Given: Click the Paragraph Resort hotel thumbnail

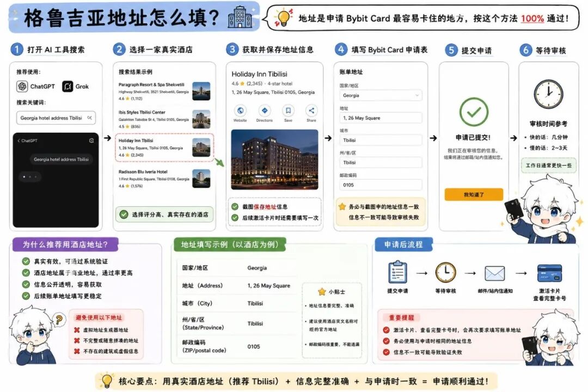Looking at the screenshot, I should [x=201, y=91].
